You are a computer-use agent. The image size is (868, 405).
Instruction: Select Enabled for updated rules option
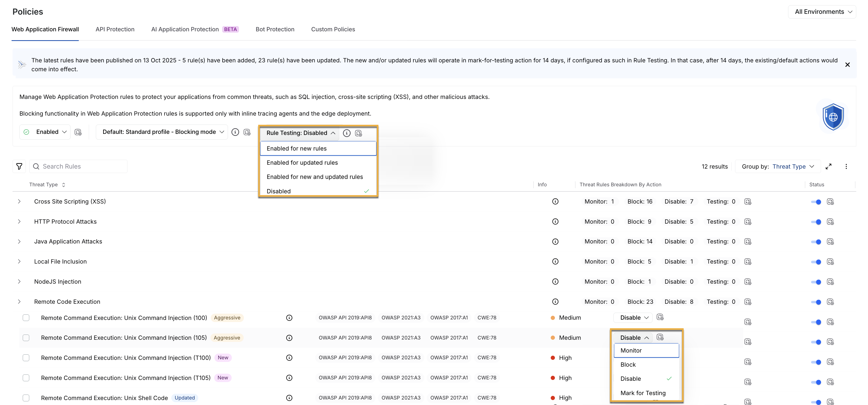pos(318,163)
